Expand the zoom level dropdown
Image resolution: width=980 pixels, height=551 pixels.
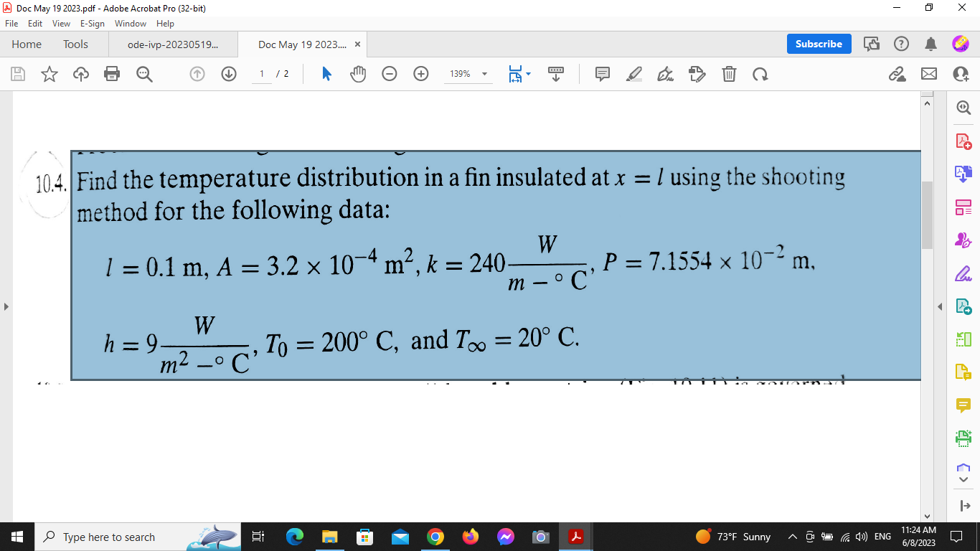pos(484,73)
